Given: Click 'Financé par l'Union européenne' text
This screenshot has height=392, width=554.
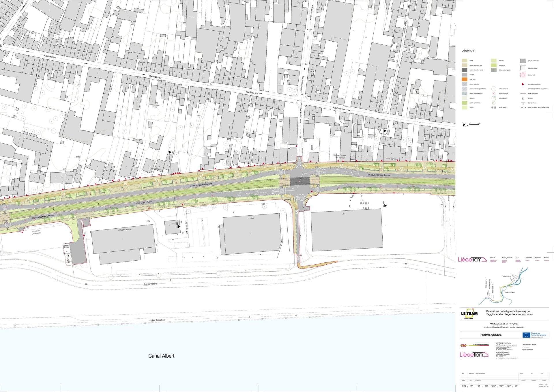Looking at the screenshot, I should [538, 334].
